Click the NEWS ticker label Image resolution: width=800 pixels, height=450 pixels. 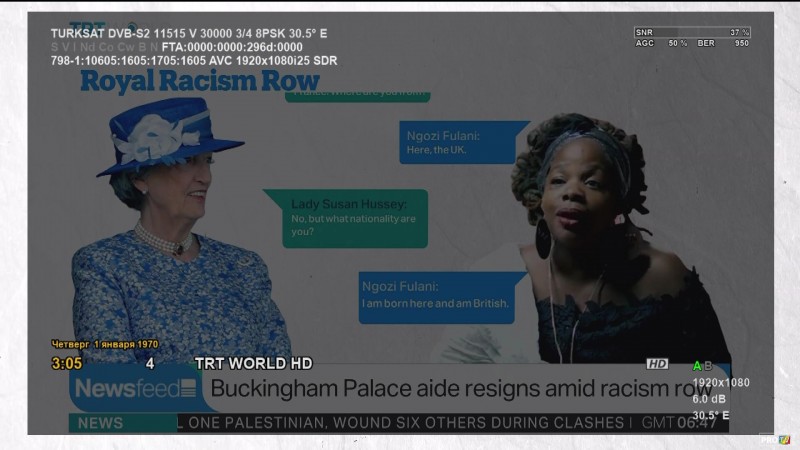(100, 423)
